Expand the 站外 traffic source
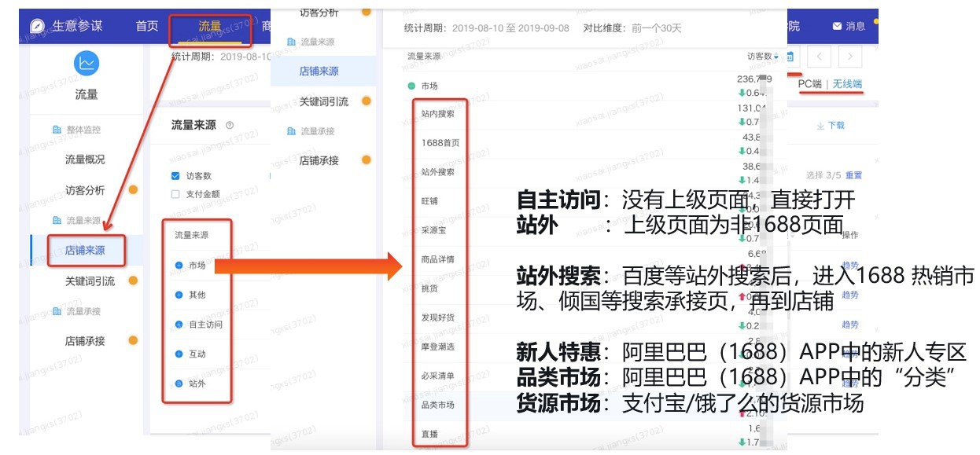 click(x=179, y=383)
